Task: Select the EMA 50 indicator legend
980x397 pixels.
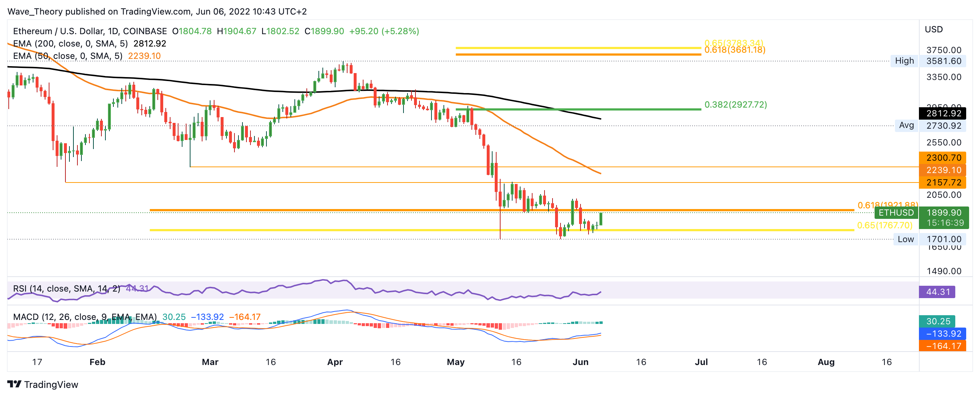Action: [68, 56]
